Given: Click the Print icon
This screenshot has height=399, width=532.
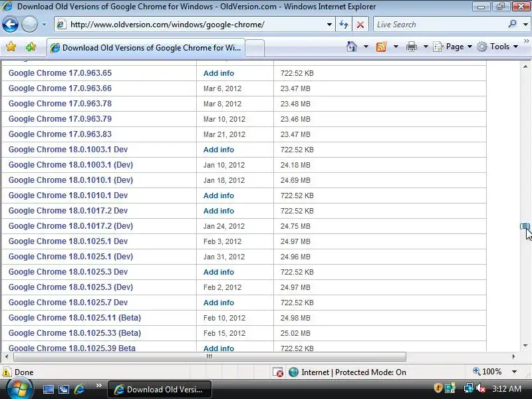Looking at the screenshot, I should pos(411,46).
